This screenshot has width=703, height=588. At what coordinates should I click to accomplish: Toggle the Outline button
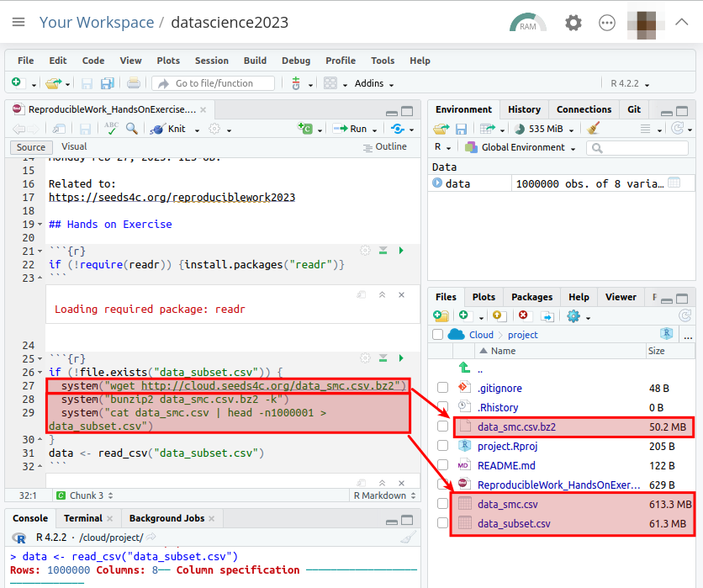pos(384,146)
